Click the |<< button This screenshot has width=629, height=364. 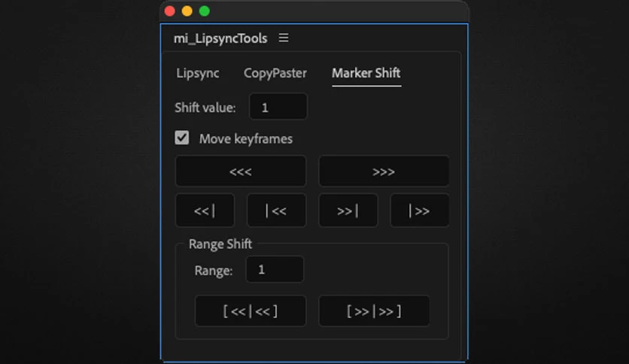[x=276, y=211]
